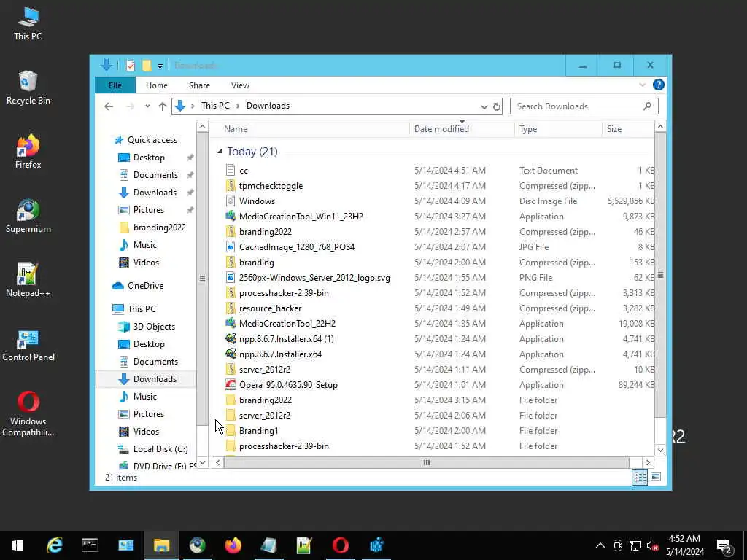Click the File Explorer taskbar icon
The height and width of the screenshot is (560, 747).
(x=161, y=545)
